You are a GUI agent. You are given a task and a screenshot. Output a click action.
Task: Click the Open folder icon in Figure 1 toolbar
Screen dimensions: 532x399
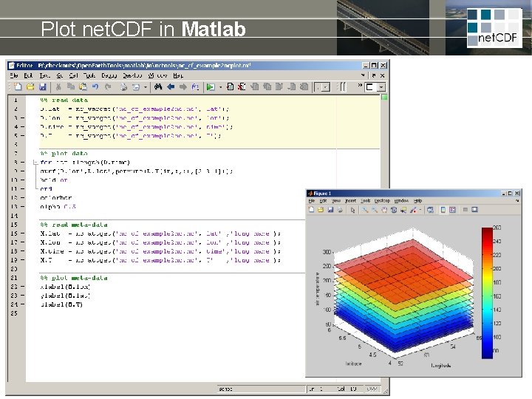(321, 210)
